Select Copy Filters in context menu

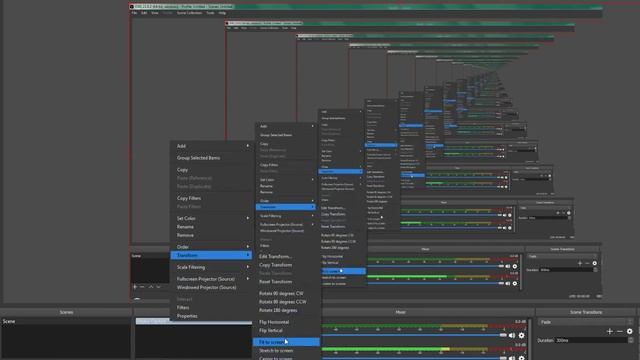click(x=189, y=198)
